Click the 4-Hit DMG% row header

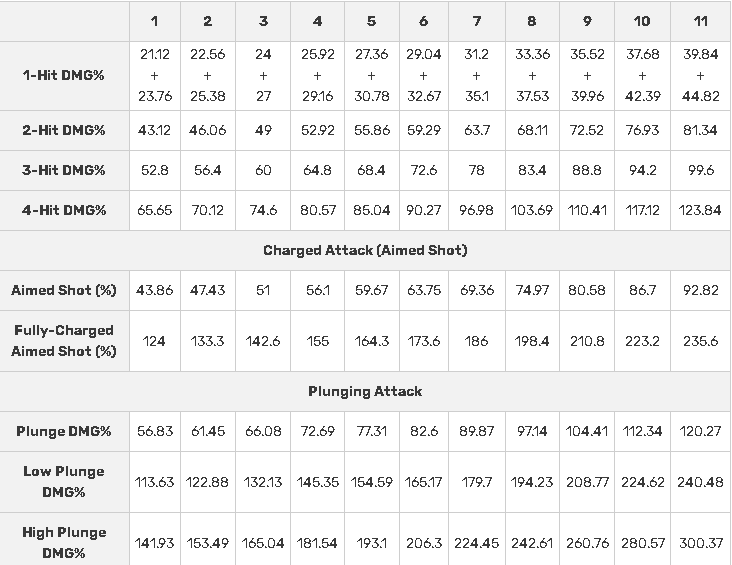[x=64, y=210]
